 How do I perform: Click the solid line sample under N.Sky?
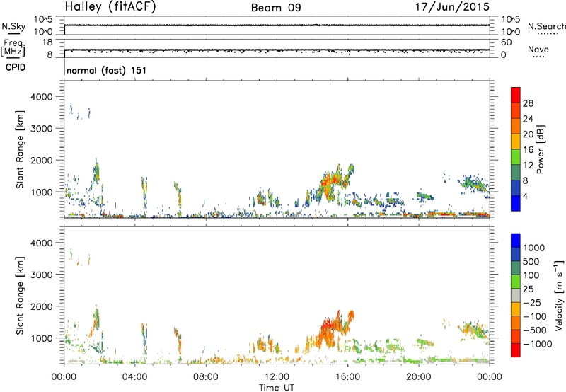tap(13, 34)
